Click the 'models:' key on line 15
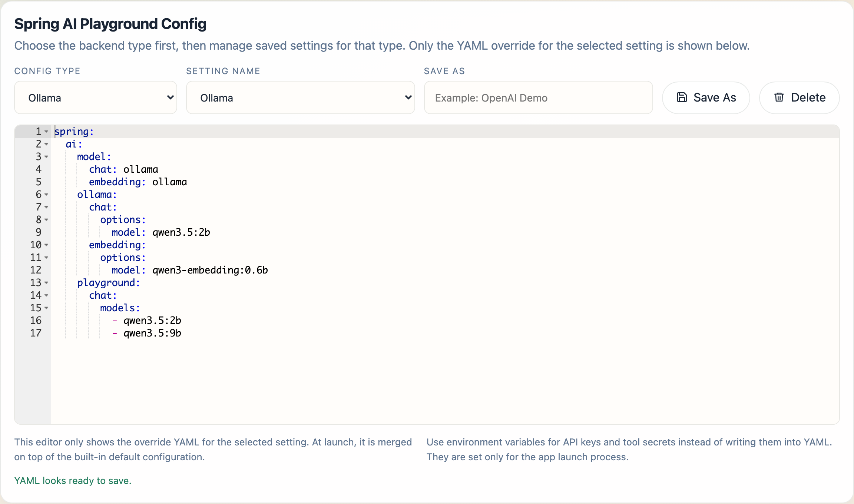This screenshot has height=504, width=854. [x=120, y=308]
